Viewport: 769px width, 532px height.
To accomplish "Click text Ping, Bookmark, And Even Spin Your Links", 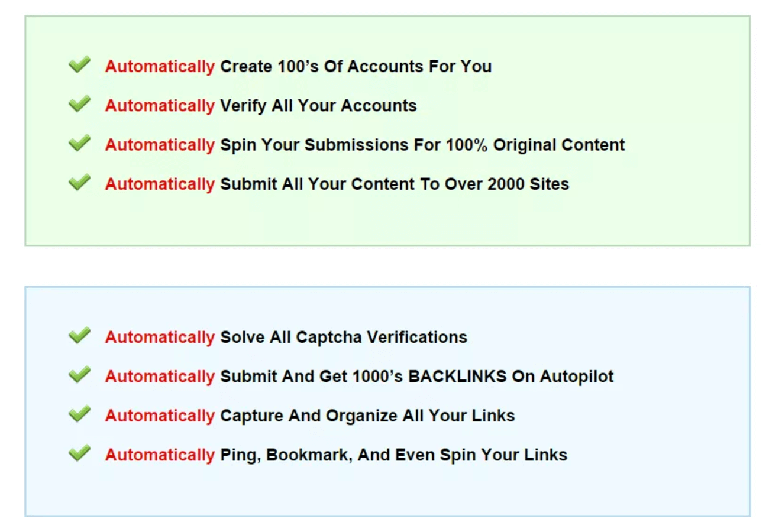I will click(393, 455).
